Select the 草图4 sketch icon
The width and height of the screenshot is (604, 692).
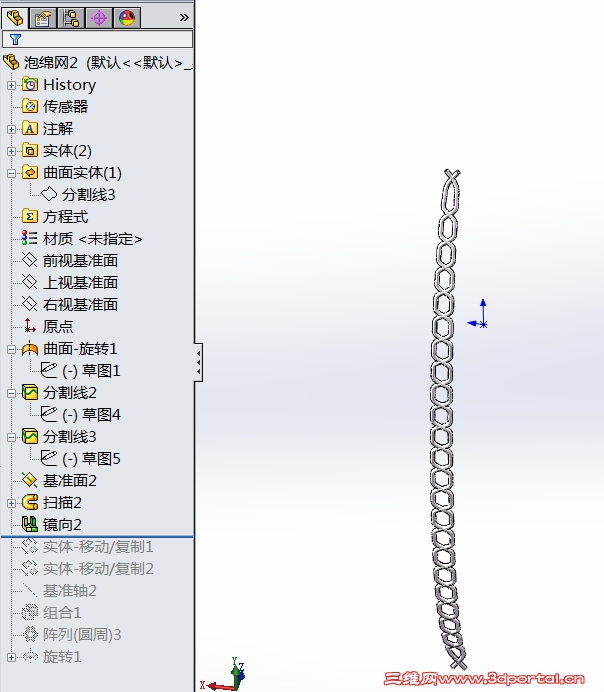(x=49, y=414)
